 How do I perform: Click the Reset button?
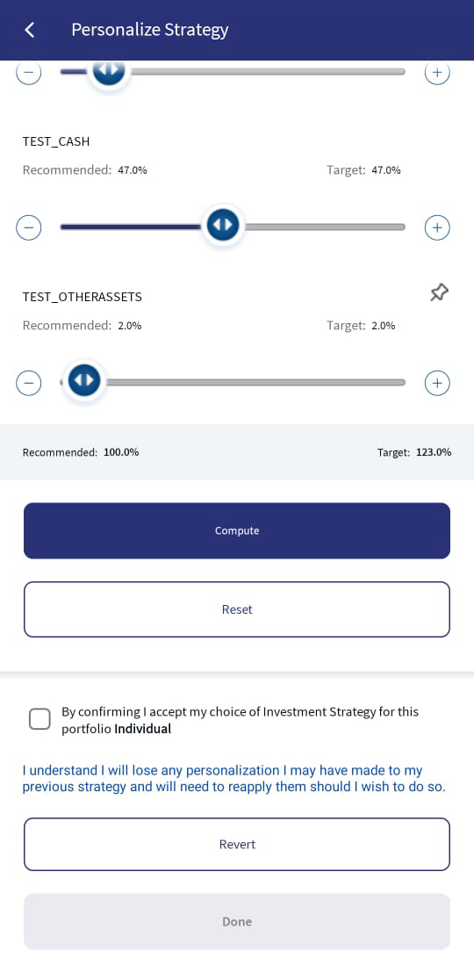tap(237, 609)
